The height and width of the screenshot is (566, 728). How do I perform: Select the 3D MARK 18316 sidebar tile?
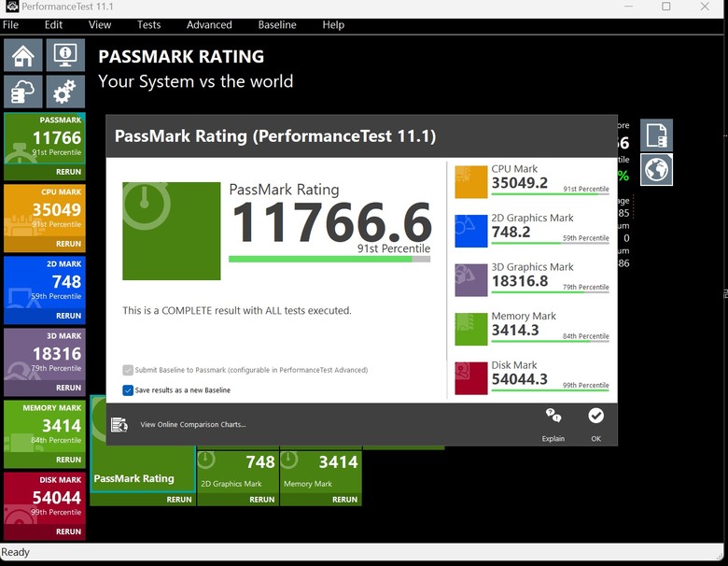tap(45, 354)
